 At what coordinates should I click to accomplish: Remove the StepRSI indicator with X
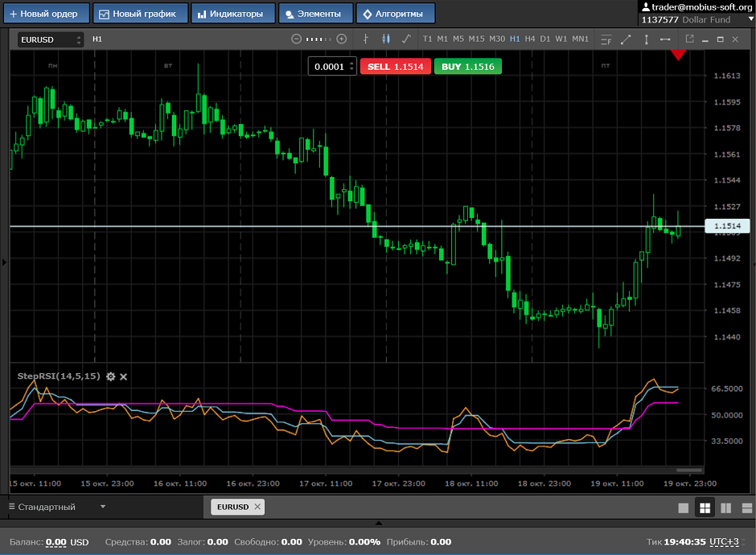click(124, 376)
